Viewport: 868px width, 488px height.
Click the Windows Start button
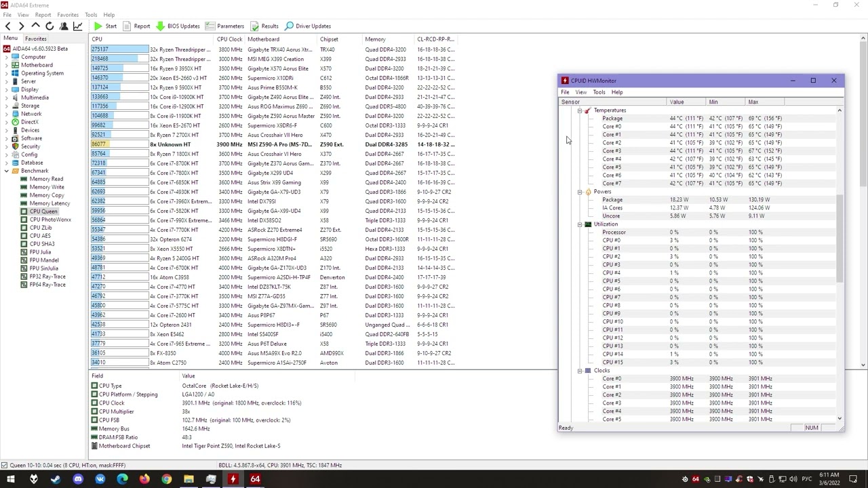(x=11, y=479)
